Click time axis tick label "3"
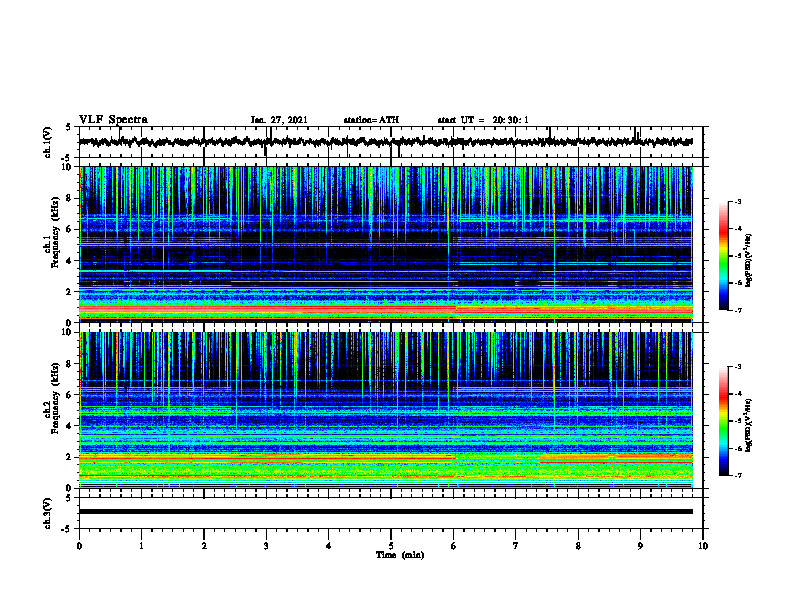 point(266,546)
